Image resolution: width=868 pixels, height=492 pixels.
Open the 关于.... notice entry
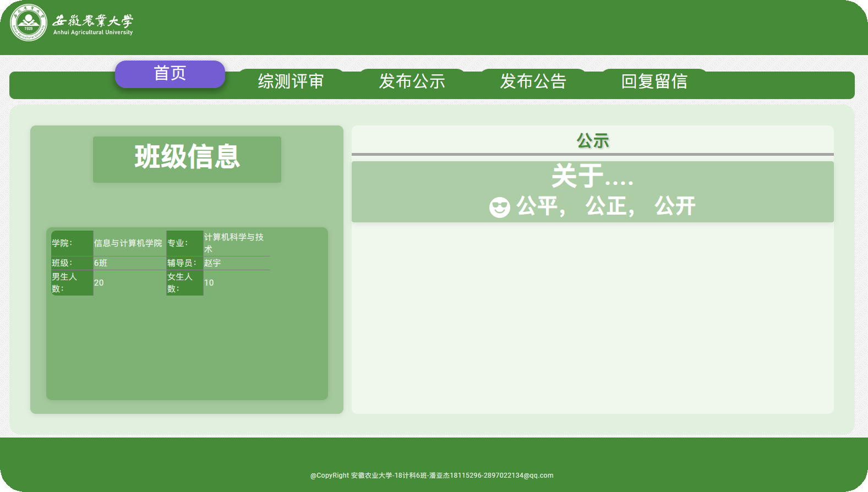(x=593, y=176)
